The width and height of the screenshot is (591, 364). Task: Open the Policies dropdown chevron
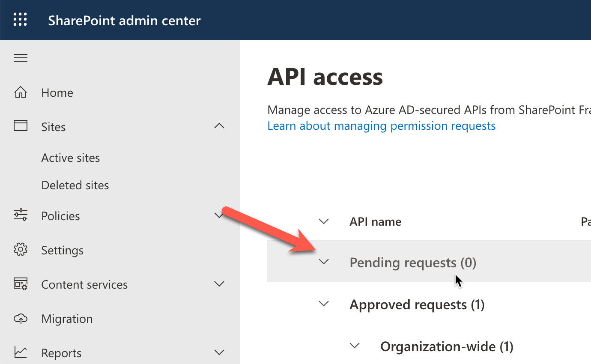point(219,215)
